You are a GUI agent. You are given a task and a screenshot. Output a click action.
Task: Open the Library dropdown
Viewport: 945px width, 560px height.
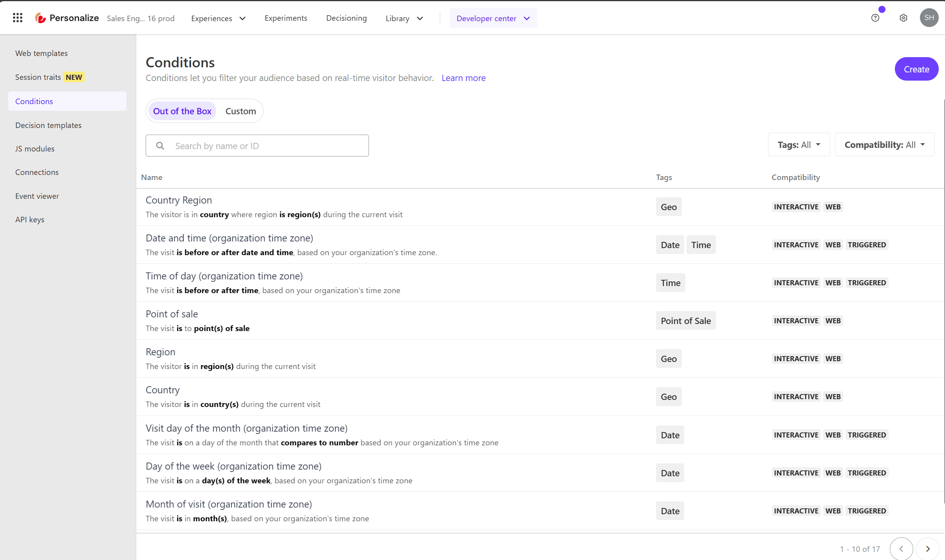pos(404,18)
